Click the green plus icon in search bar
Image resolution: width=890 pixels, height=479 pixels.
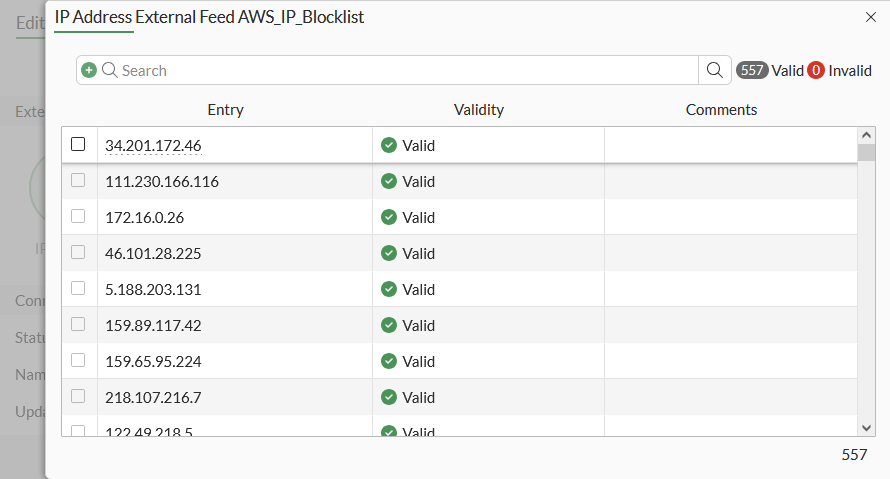(x=89, y=70)
